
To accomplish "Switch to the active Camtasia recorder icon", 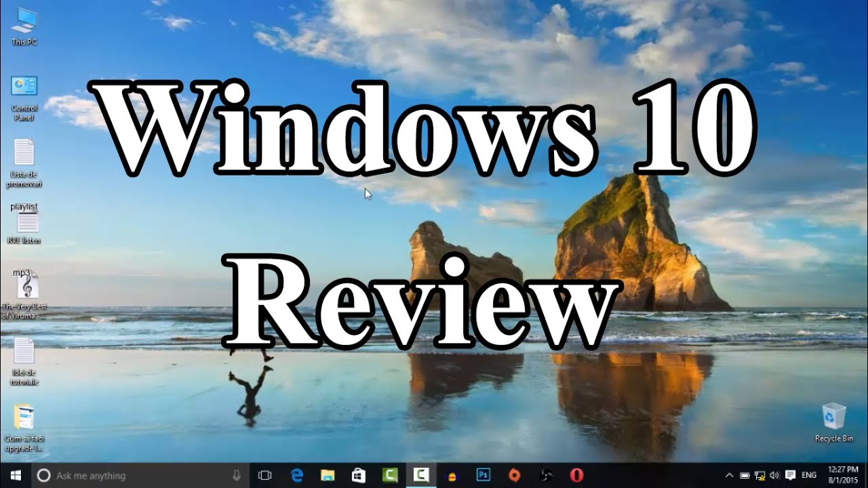I will coord(421,476).
